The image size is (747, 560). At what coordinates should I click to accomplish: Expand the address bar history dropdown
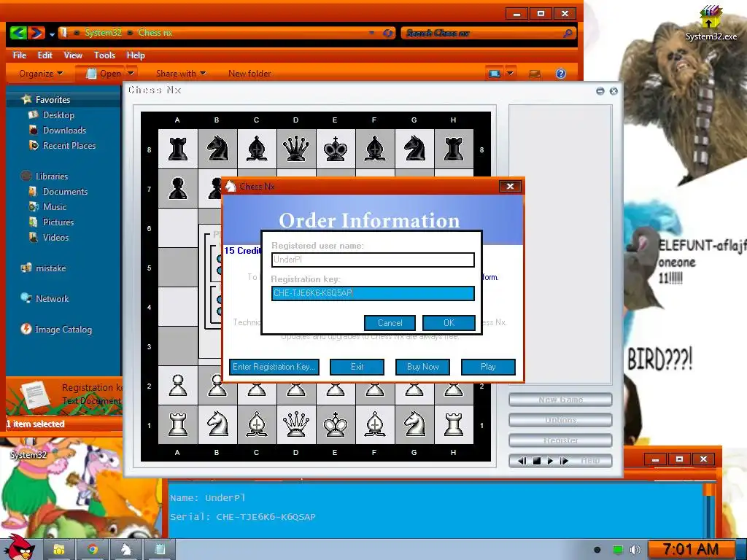(x=371, y=33)
